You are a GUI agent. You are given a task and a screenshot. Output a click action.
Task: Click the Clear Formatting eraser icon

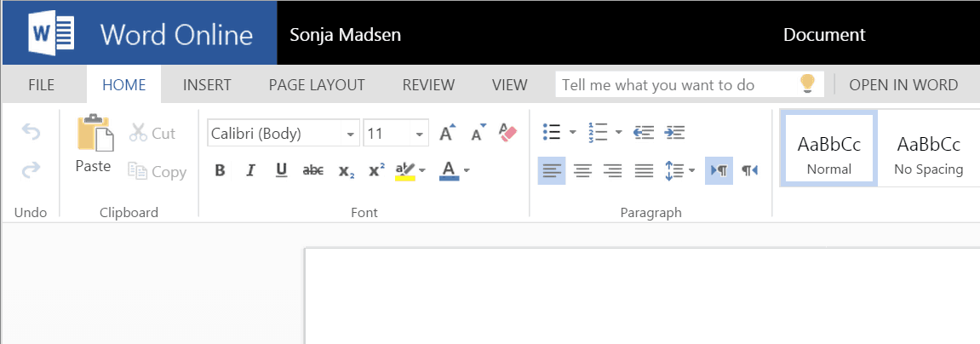508,133
